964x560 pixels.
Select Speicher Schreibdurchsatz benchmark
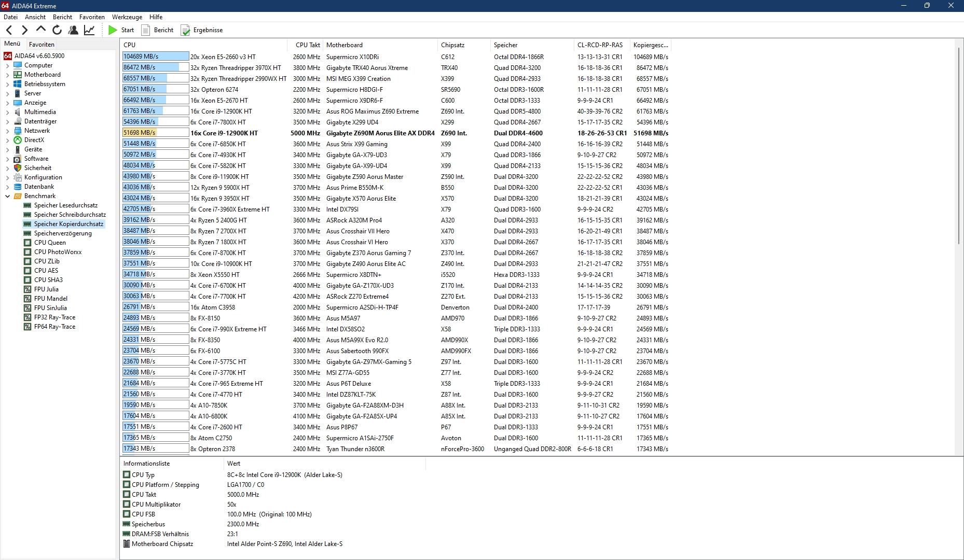click(x=70, y=215)
